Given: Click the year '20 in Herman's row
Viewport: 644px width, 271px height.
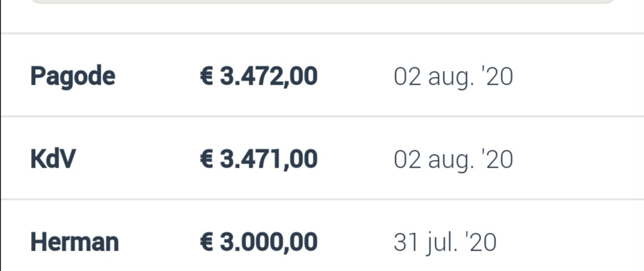Looking at the screenshot, I should point(482,242).
